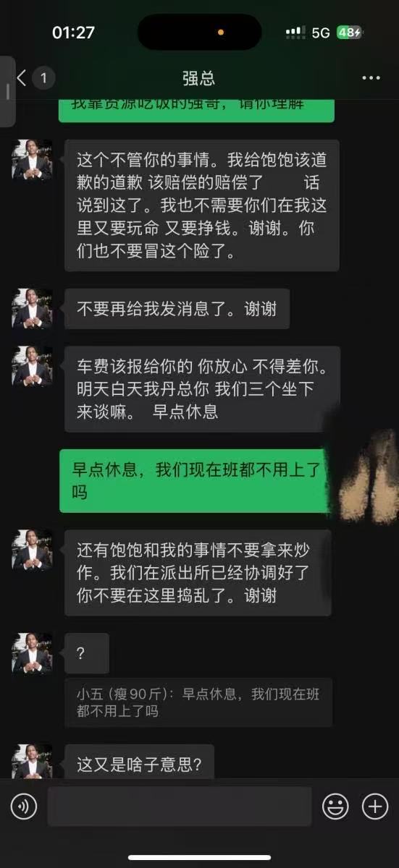This screenshot has width=399, height=868.
Task: Switch to voice input with microphone icon
Action: coord(24,807)
